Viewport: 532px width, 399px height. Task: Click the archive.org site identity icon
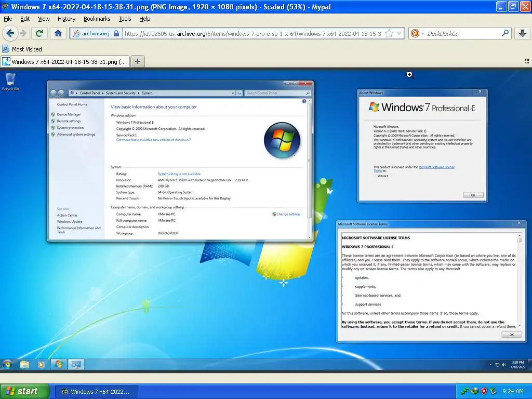tap(77, 34)
